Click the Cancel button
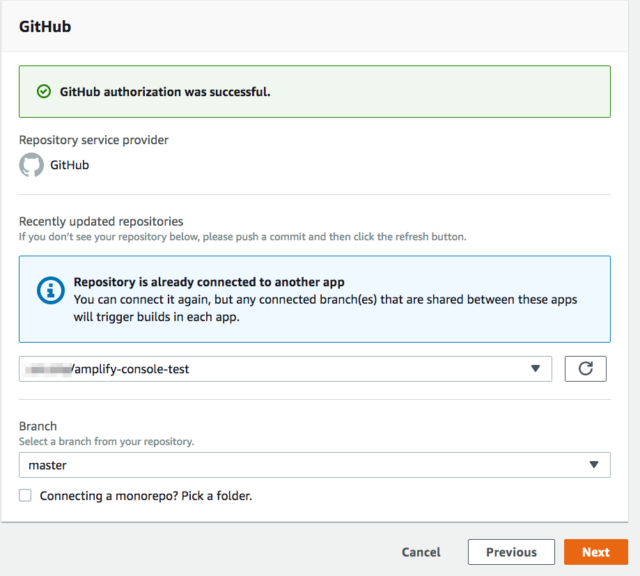This screenshot has height=576, width=640. pyautogui.click(x=421, y=552)
